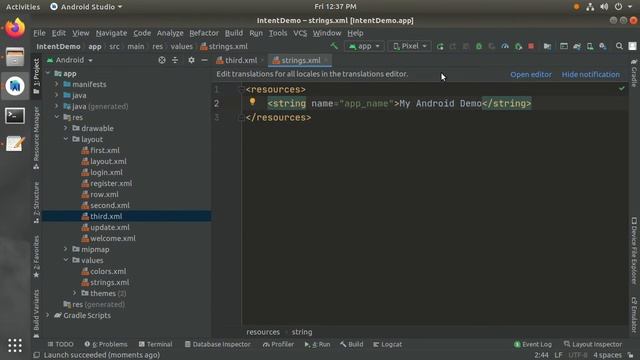Open the Build menu
The image size is (640, 360).
pyautogui.click(x=234, y=33)
